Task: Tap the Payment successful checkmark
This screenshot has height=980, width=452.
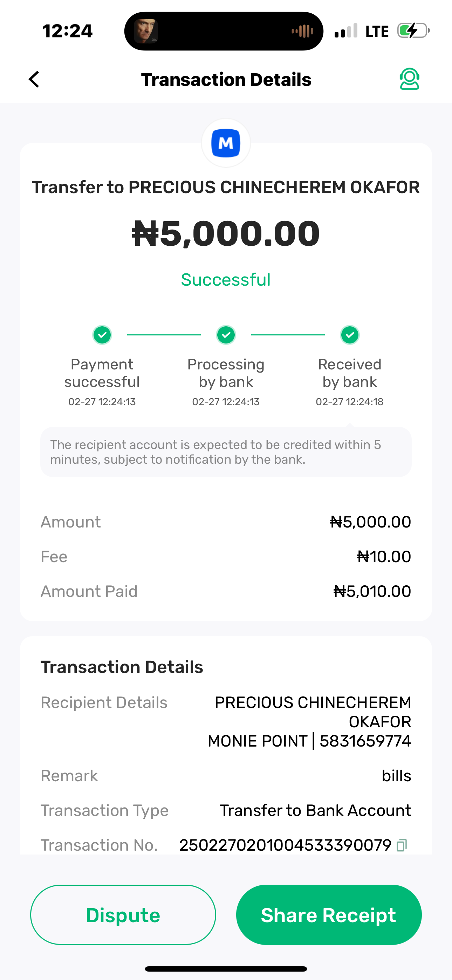Action: [102, 335]
